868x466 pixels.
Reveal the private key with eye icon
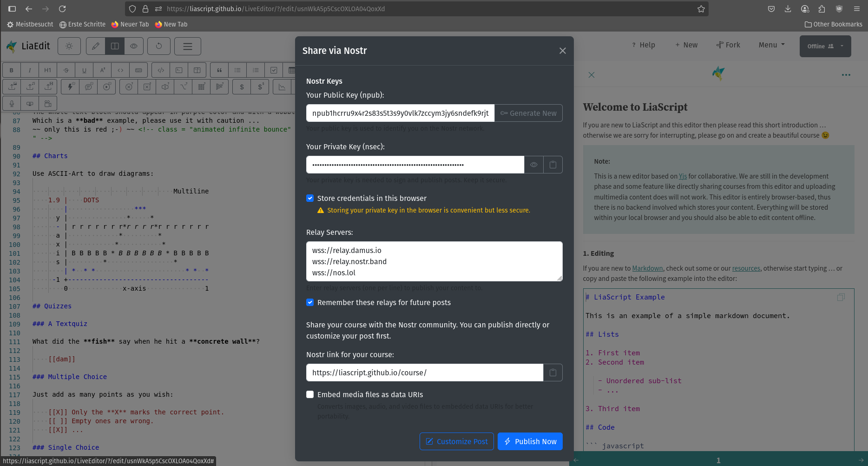coord(534,165)
